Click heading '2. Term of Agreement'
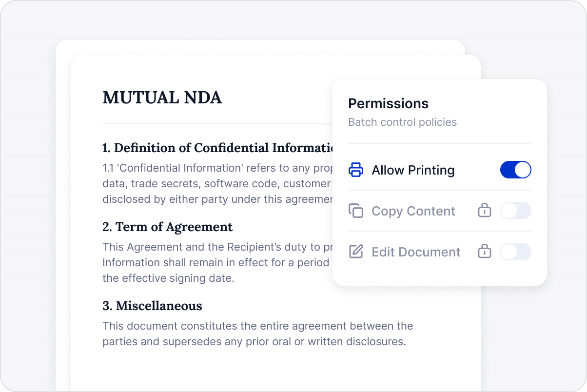The image size is (587, 392). pyautogui.click(x=167, y=227)
